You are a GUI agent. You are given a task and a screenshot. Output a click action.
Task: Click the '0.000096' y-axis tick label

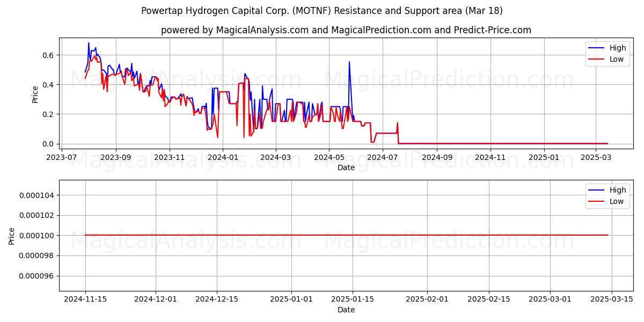pos(38,276)
